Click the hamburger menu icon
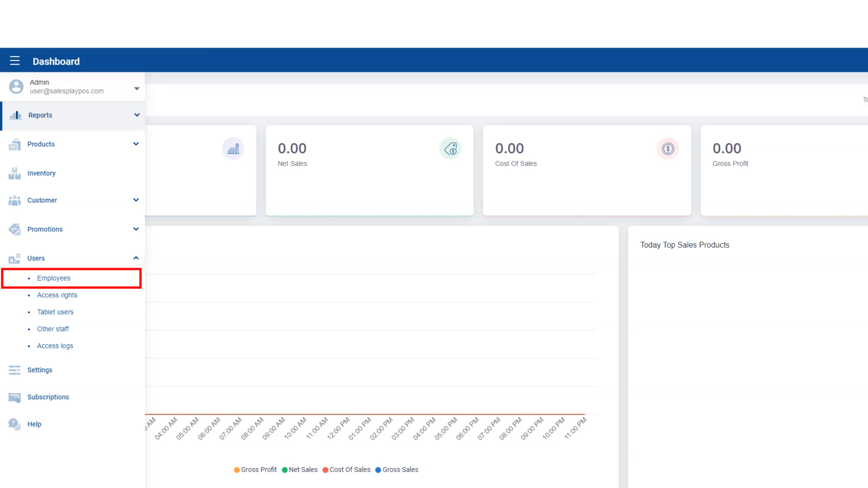 15,61
